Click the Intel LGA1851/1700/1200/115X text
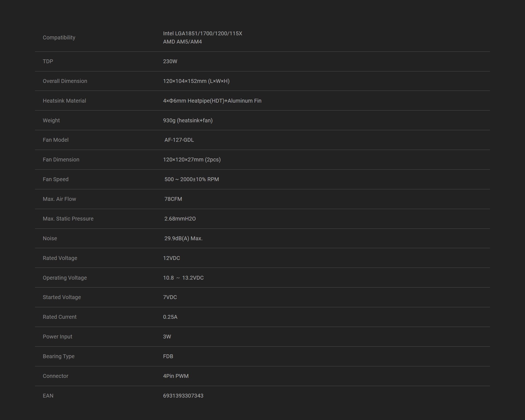Image resolution: width=525 pixels, height=420 pixels. [x=202, y=33]
